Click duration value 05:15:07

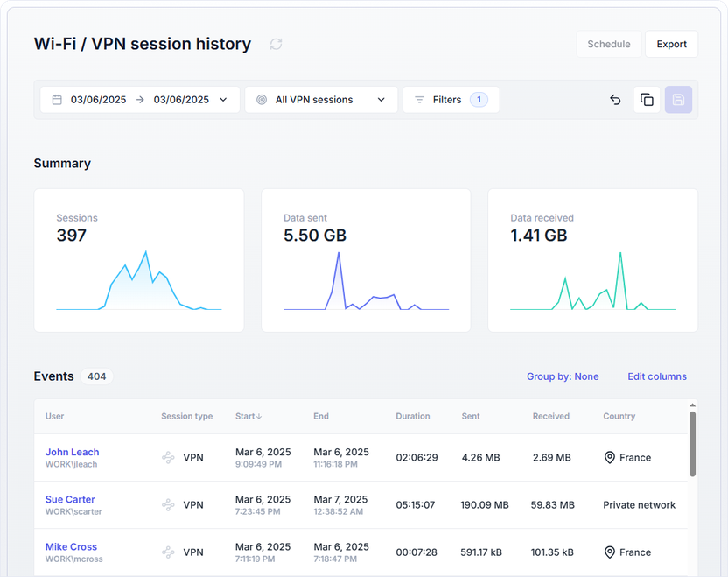(x=415, y=505)
